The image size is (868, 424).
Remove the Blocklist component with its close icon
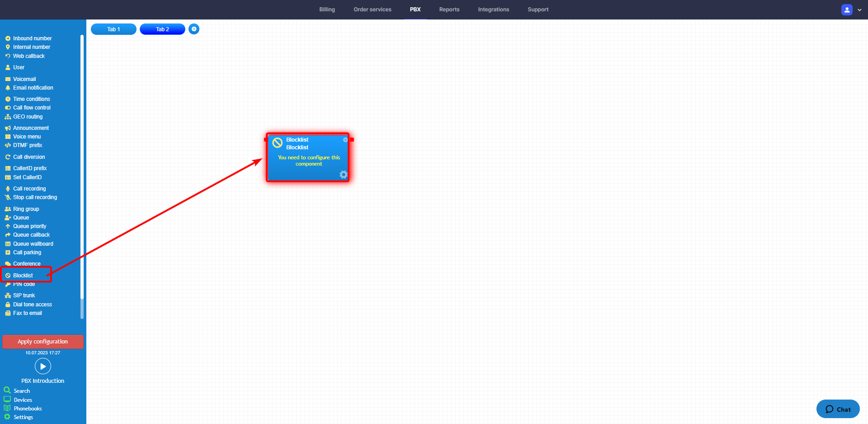[x=345, y=140]
